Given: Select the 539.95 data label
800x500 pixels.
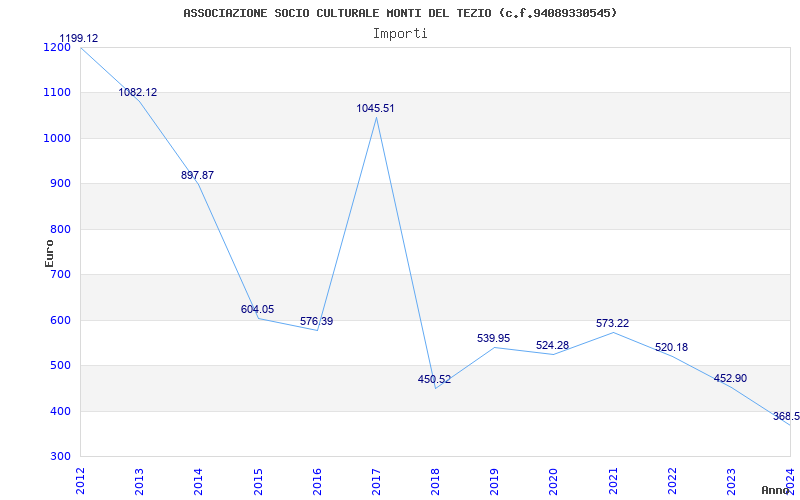Looking at the screenshot, I should click(493, 338).
